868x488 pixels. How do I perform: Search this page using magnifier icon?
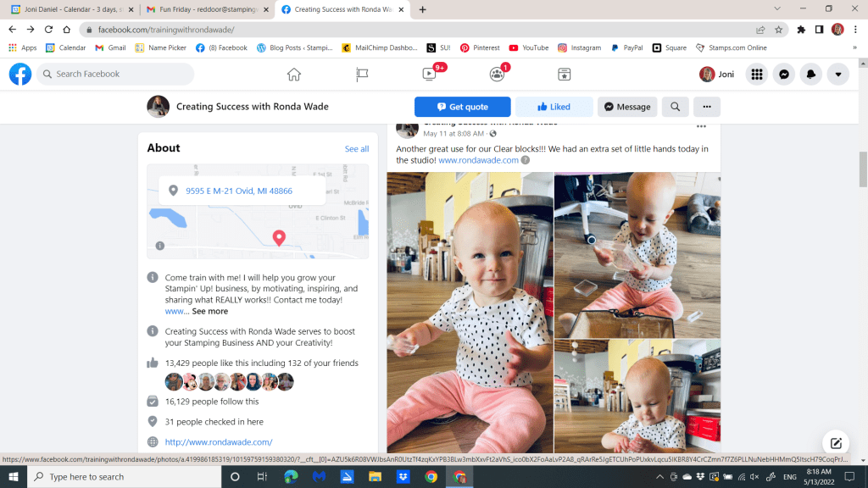click(x=676, y=107)
